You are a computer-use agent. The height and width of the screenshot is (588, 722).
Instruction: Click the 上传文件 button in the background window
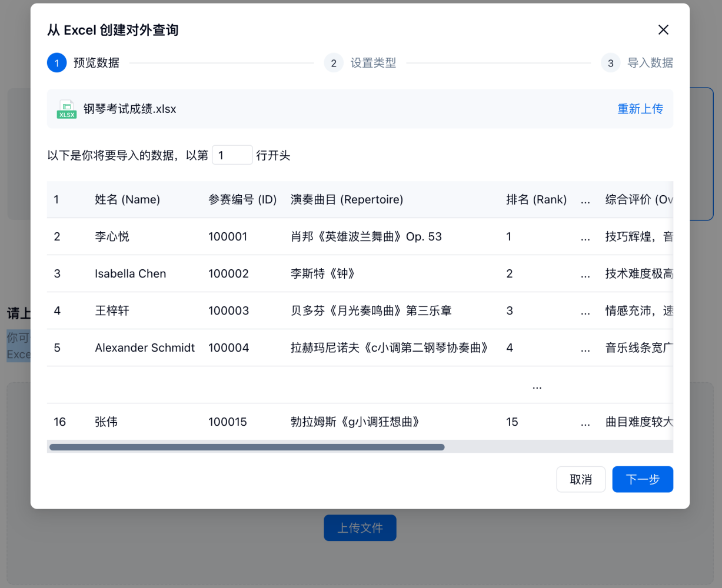pos(360,528)
